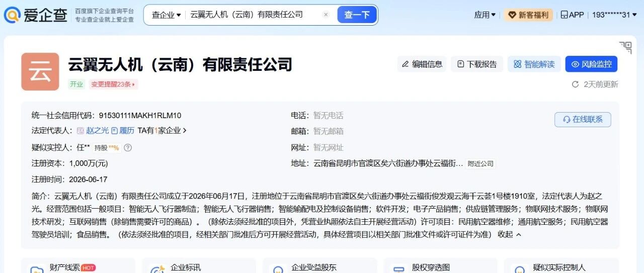Click the 附近公司 button
The width and height of the screenshot is (644, 273).
[x=480, y=163]
